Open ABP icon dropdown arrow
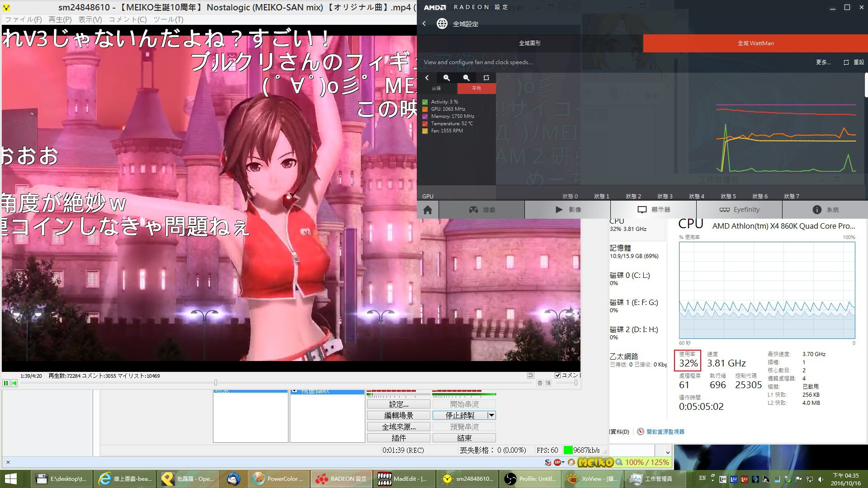 point(563,462)
